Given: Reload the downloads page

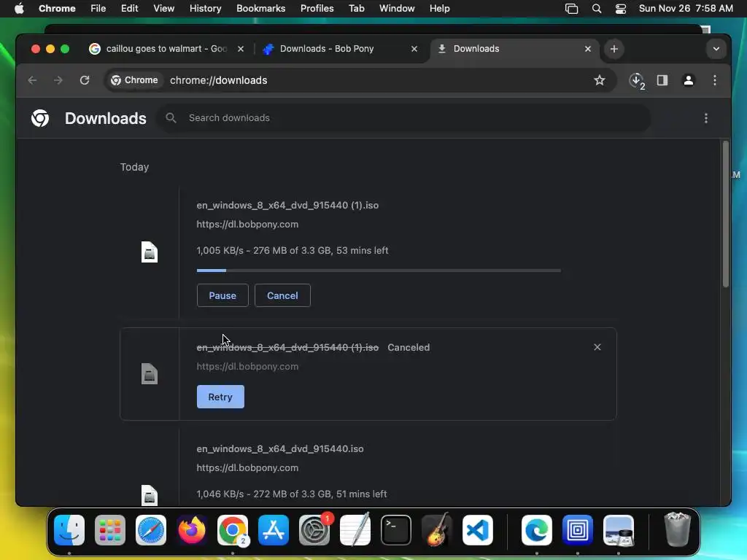Looking at the screenshot, I should point(85,80).
